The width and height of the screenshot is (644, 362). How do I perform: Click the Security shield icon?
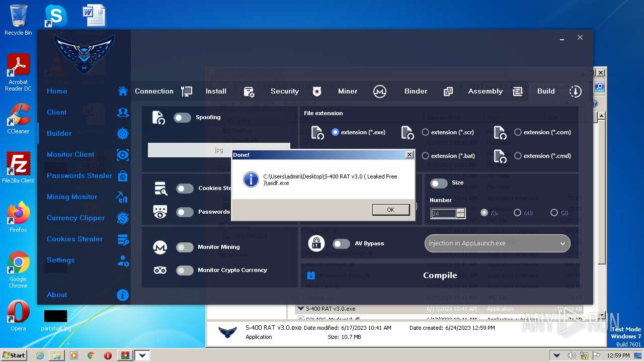coord(316,92)
